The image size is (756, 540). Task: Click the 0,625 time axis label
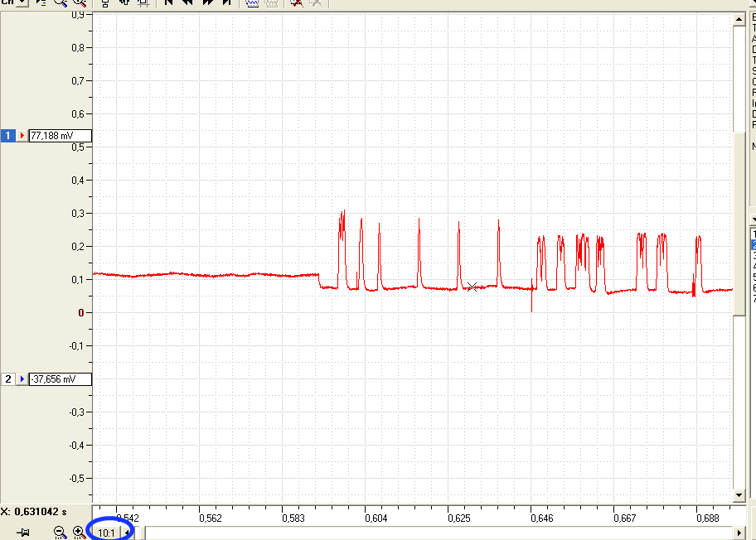coord(459,518)
